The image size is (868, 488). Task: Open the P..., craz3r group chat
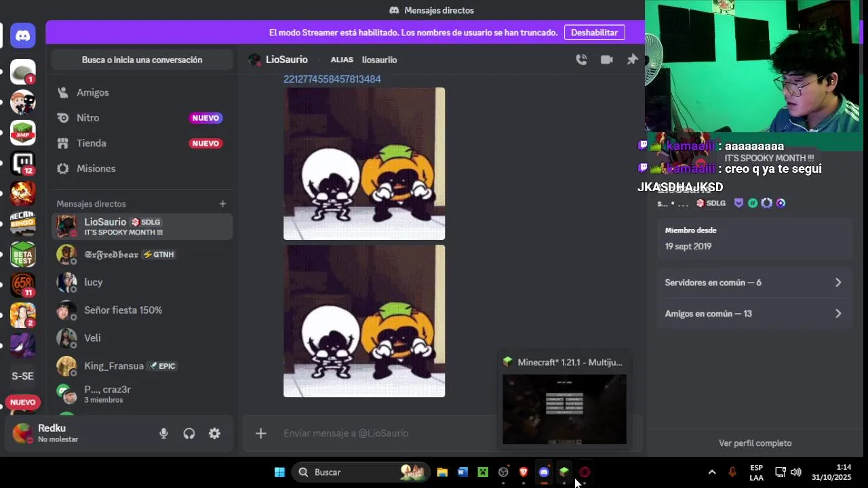[142, 394]
